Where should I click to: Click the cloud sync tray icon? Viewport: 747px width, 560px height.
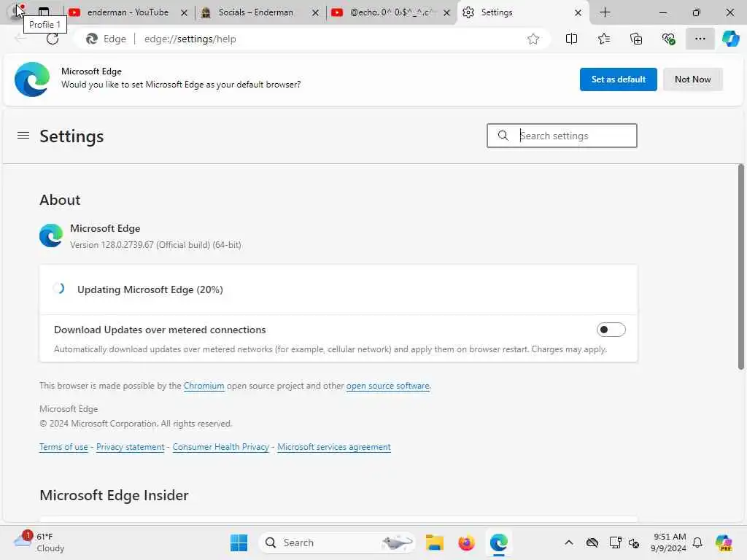tap(592, 542)
